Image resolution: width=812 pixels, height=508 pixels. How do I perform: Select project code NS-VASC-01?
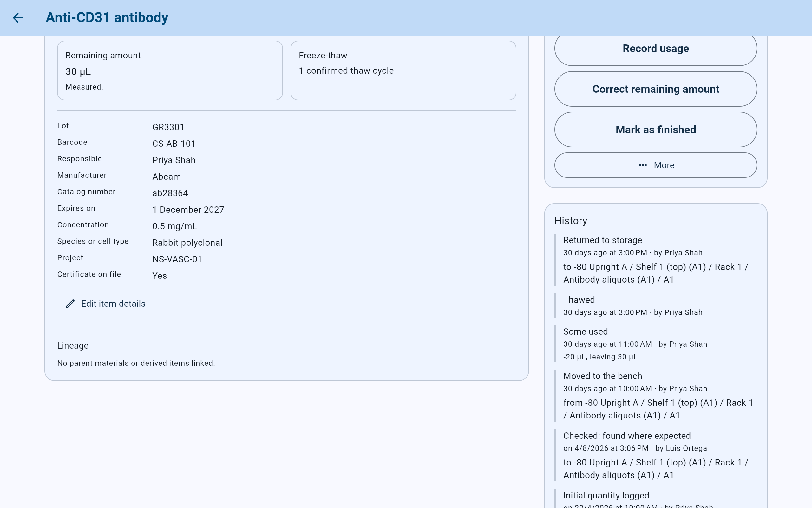(177, 259)
